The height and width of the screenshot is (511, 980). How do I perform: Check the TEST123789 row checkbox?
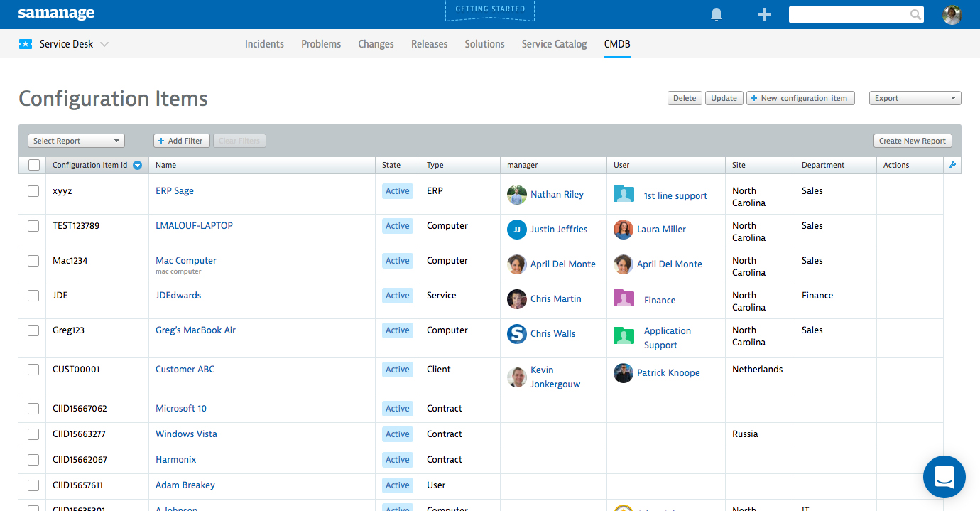33,226
